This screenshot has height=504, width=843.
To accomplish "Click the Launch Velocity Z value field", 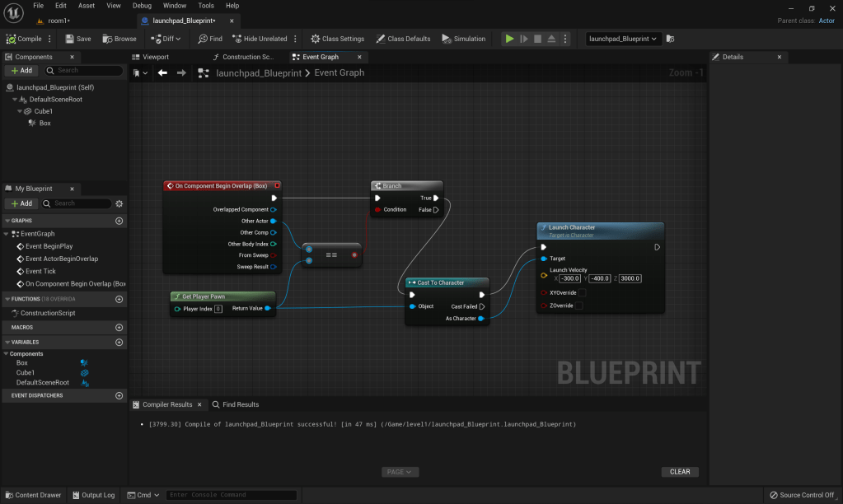I will click(630, 278).
